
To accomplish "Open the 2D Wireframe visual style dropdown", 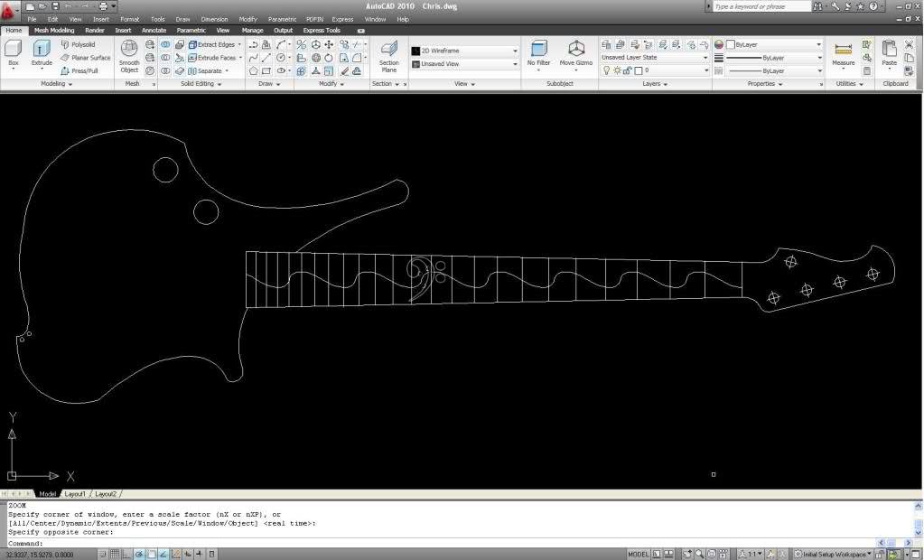I will pos(464,51).
